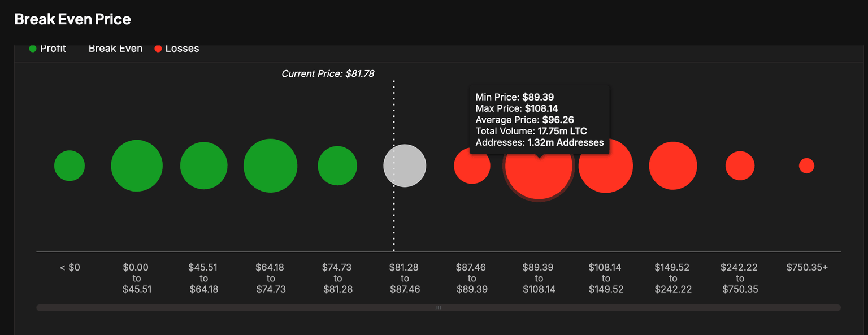Select the red bubble for $108.14 to $149.52

[x=606, y=165]
